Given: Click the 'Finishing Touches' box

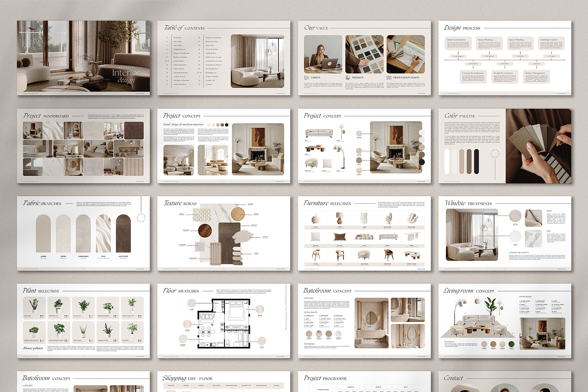Looking at the screenshot, I should [552, 43].
